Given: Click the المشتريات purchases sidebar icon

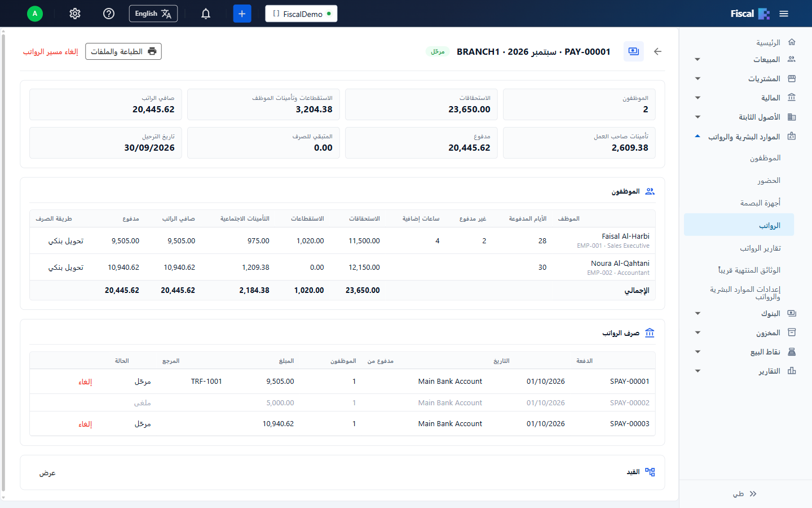Looking at the screenshot, I should tap(792, 78).
